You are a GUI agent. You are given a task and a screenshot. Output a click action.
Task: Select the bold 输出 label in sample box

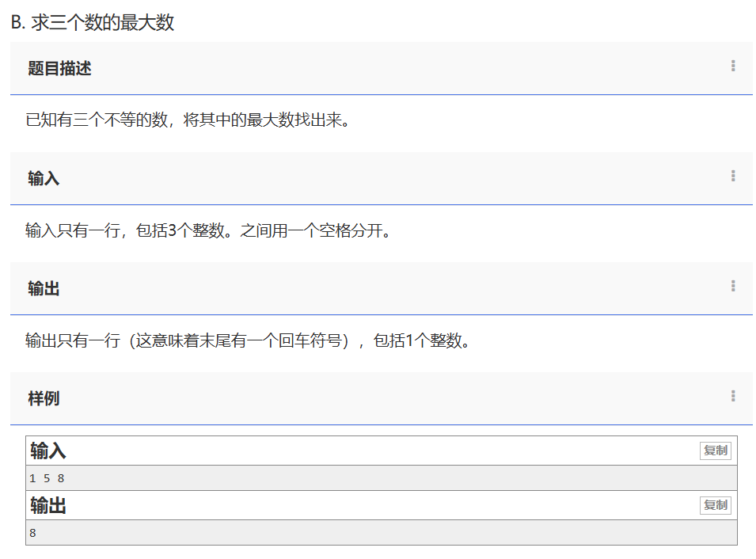coord(48,506)
